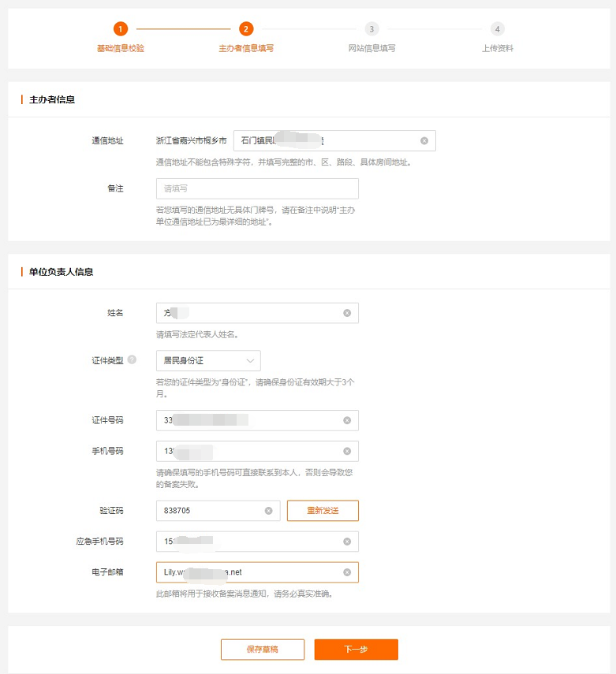The height and width of the screenshot is (674, 616).
Task: Focus the 备注 remarks input field
Action: [x=257, y=188]
